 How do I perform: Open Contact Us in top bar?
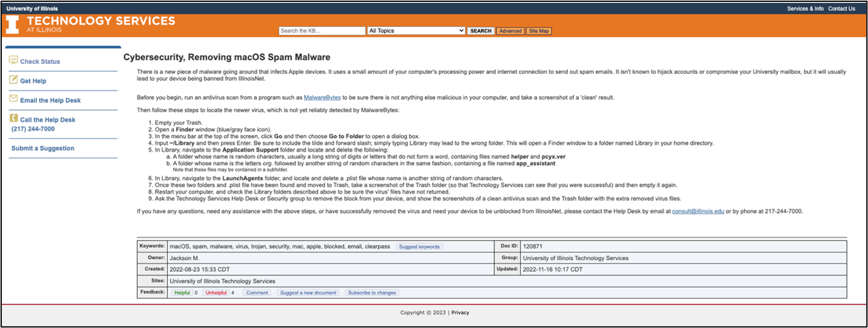click(841, 9)
